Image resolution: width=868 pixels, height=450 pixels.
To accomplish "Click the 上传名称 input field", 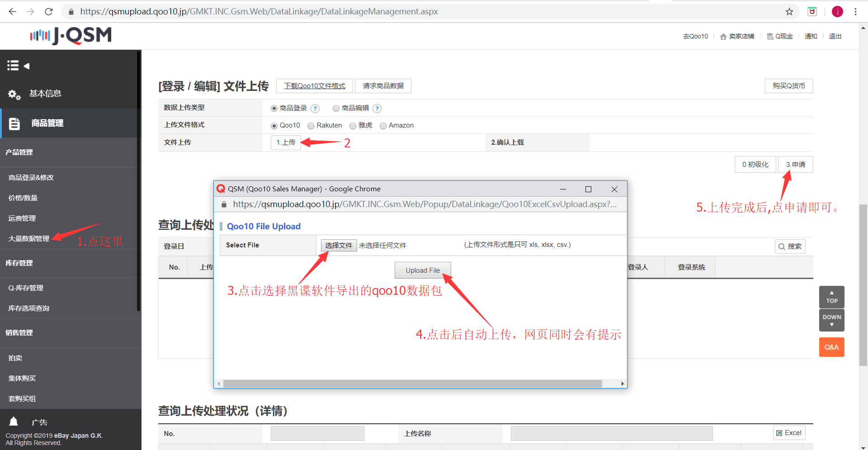I will pyautogui.click(x=612, y=433).
